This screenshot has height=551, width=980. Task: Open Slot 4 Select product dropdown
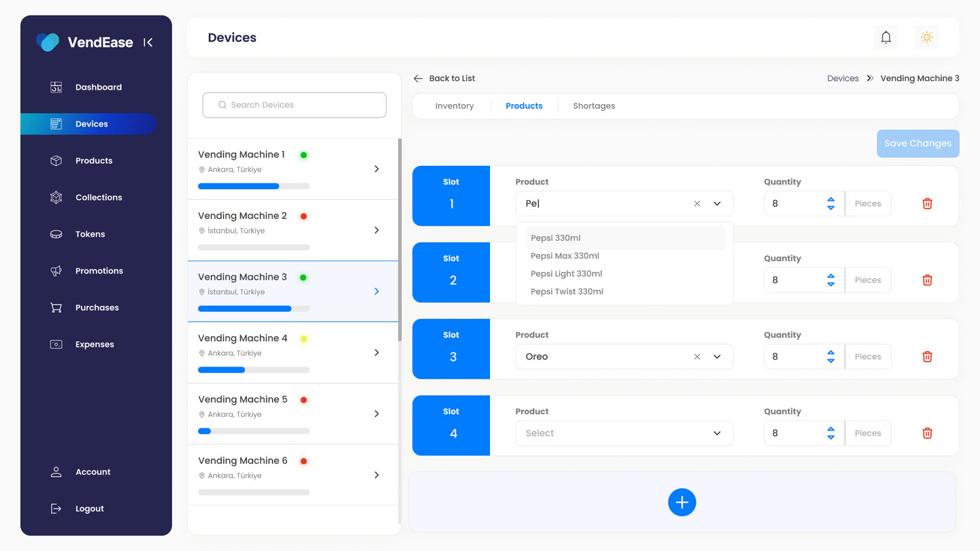tap(624, 433)
